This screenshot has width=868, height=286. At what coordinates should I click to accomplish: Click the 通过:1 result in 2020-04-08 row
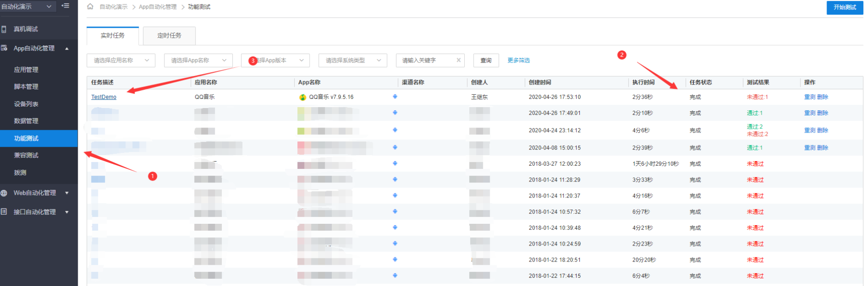point(754,148)
